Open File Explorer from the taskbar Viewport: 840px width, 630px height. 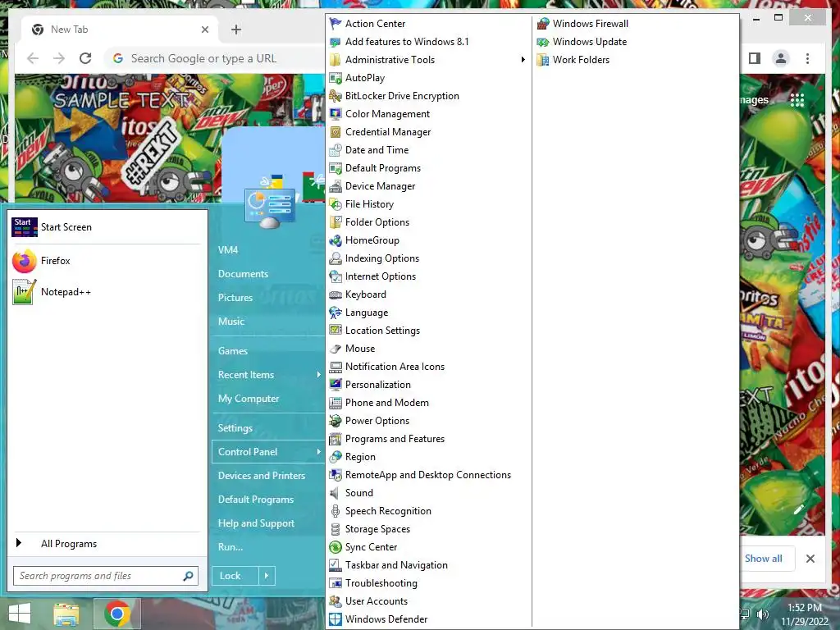(x=66, y=614)
